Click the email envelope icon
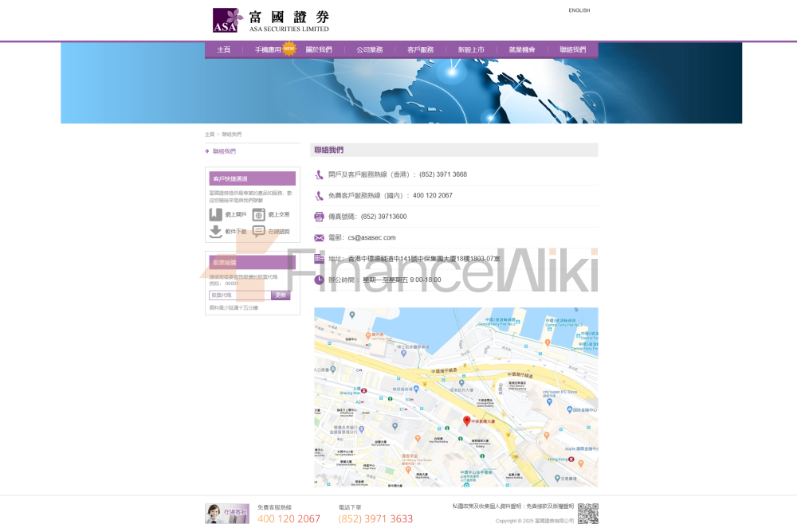Viewport: 797px width, 532px height. coord(319,238)
